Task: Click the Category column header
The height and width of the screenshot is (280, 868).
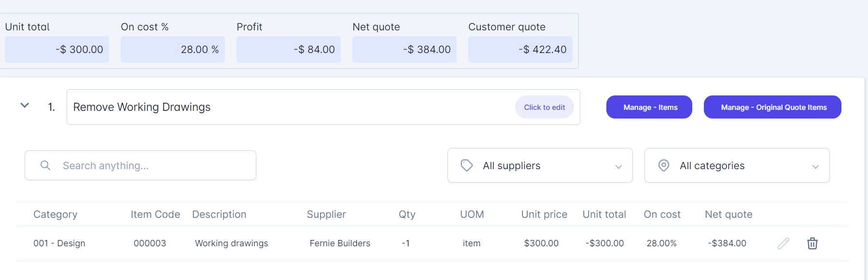Action: [x=56, y=214]
